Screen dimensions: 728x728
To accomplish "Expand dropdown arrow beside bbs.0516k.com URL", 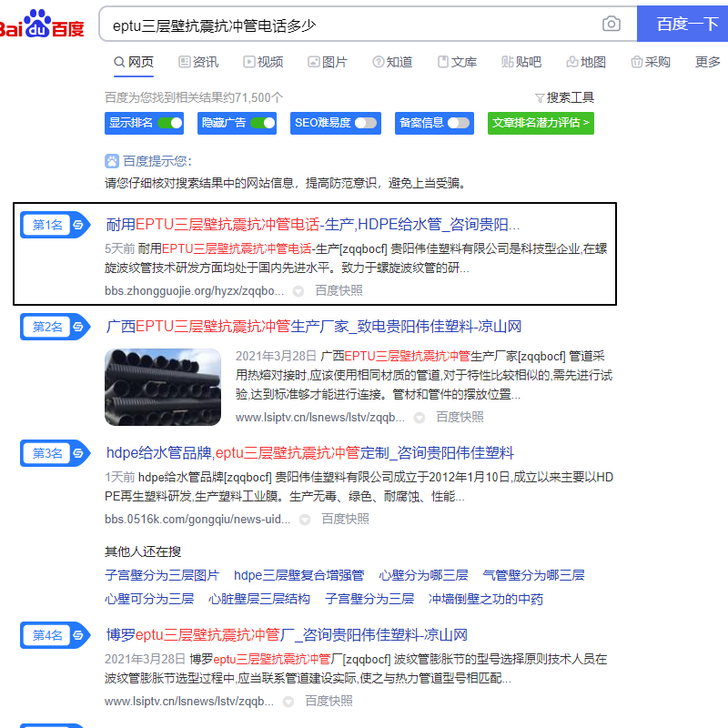I will click(305, 520).
